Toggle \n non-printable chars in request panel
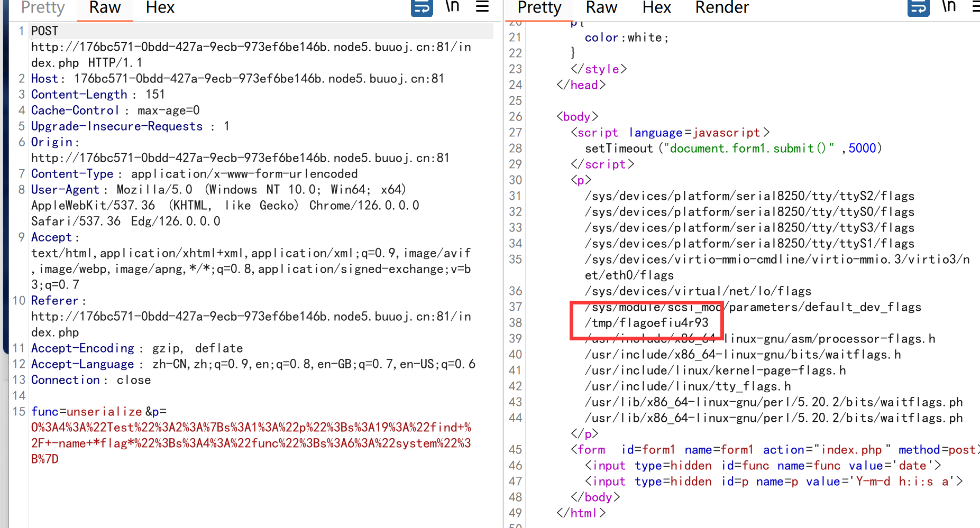 click(x=452, y=7)
